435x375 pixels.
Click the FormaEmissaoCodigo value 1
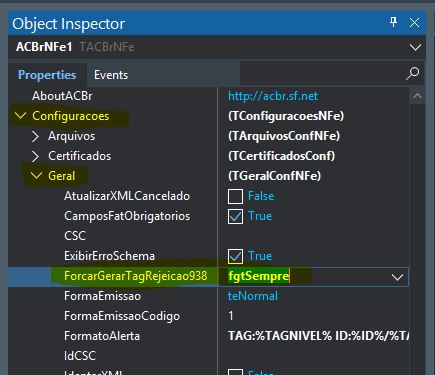pos(231,316)
